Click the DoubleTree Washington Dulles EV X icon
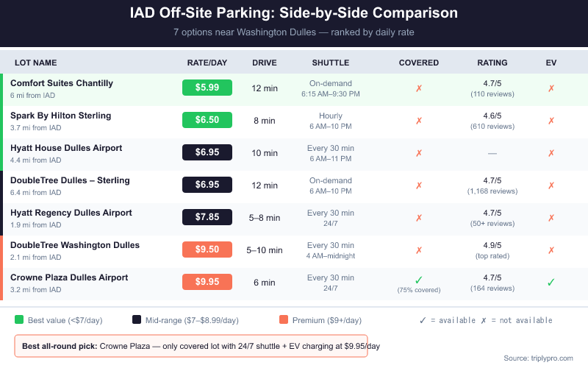The image size is (588, 368). pos(551,250)
